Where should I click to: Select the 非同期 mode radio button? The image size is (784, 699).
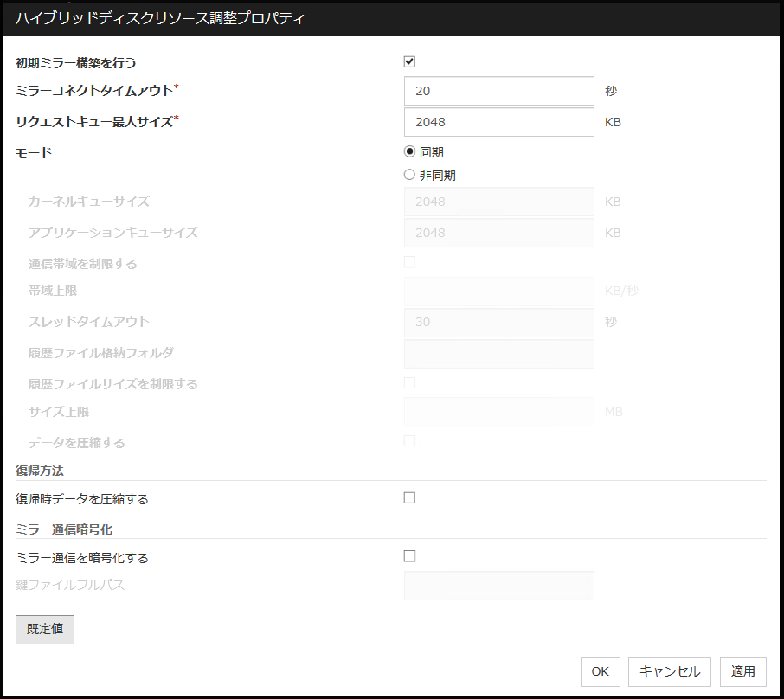point(409,174)
